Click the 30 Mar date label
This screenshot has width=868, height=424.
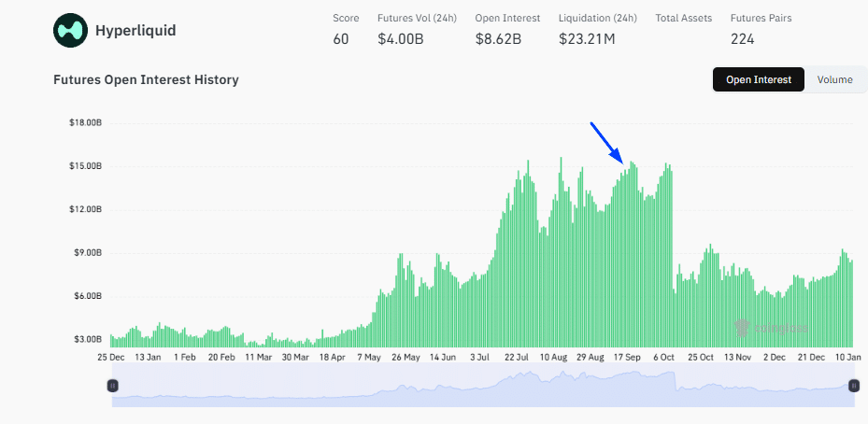(295, 358)
